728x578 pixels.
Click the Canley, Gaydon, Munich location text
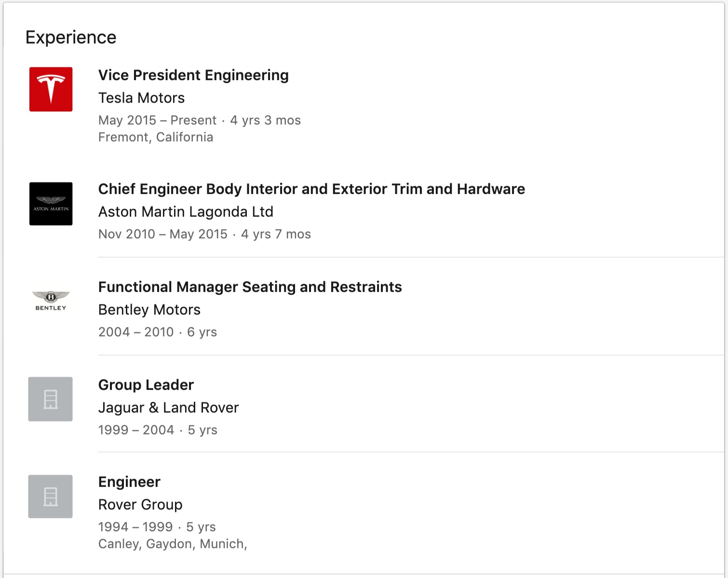click(x=172, y=544)
